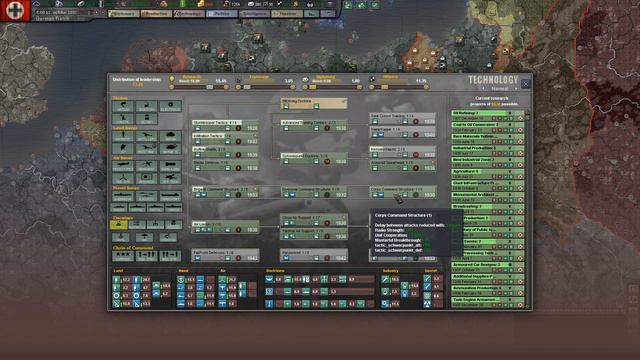
Task: Click the Diplomacy leadership slider handle
Action: tap(313, 87)
